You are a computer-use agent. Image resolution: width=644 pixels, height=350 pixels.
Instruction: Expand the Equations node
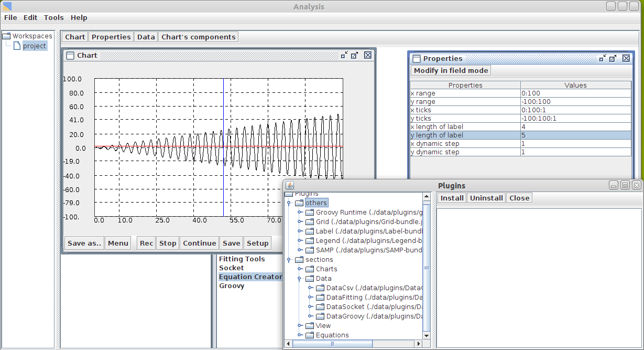(x=300, y=335)
